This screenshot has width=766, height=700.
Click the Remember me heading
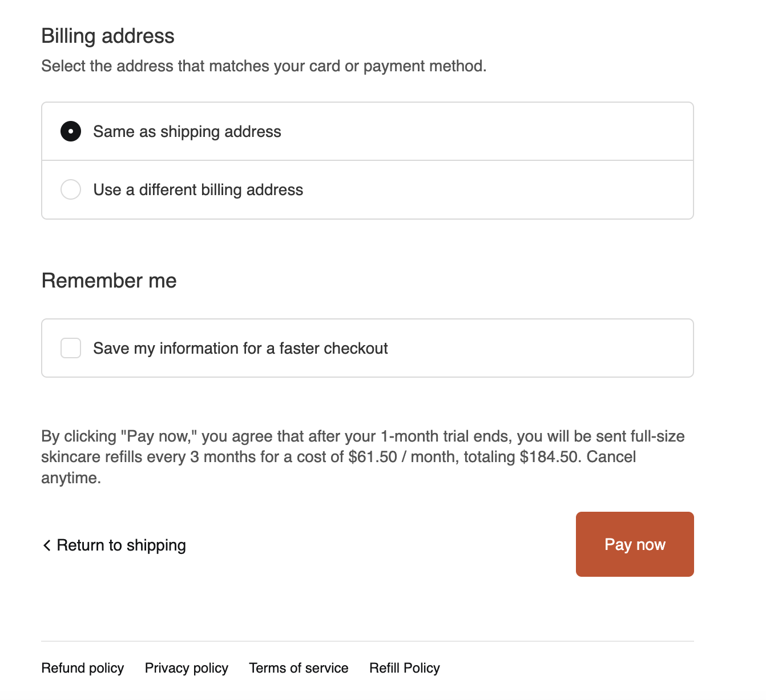point(109,281)
